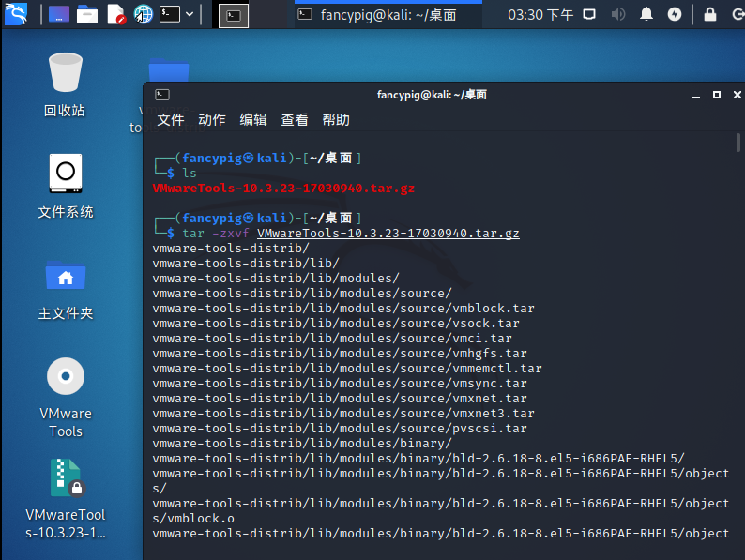Select fancypig@kali taskbar window button
The image size is (745, 560).
388,15
